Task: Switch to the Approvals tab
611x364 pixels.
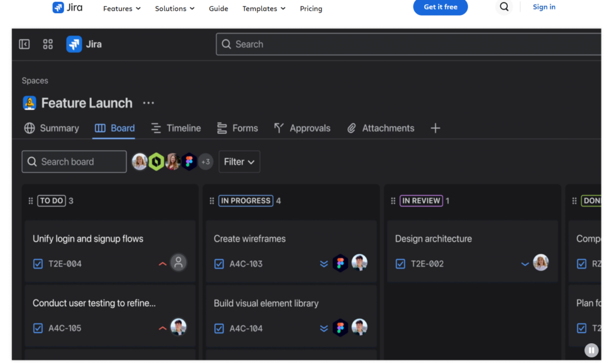Action: click(302, 128)
